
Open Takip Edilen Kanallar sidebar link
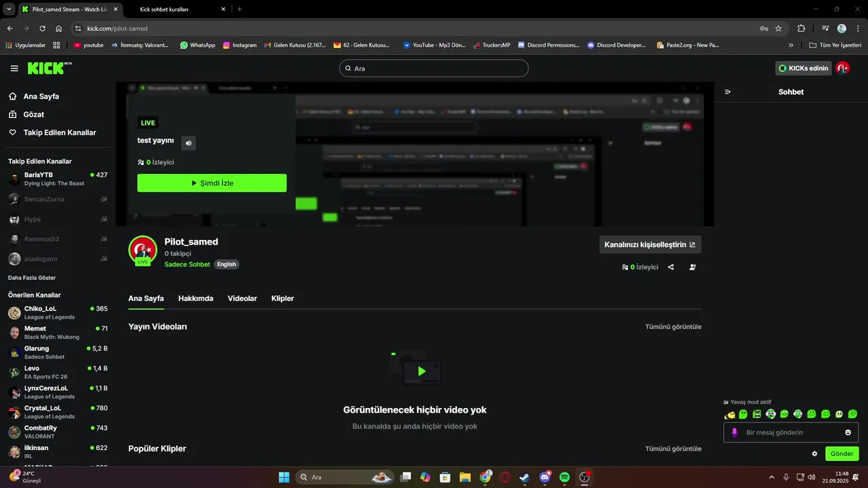[x=58, y=133]
